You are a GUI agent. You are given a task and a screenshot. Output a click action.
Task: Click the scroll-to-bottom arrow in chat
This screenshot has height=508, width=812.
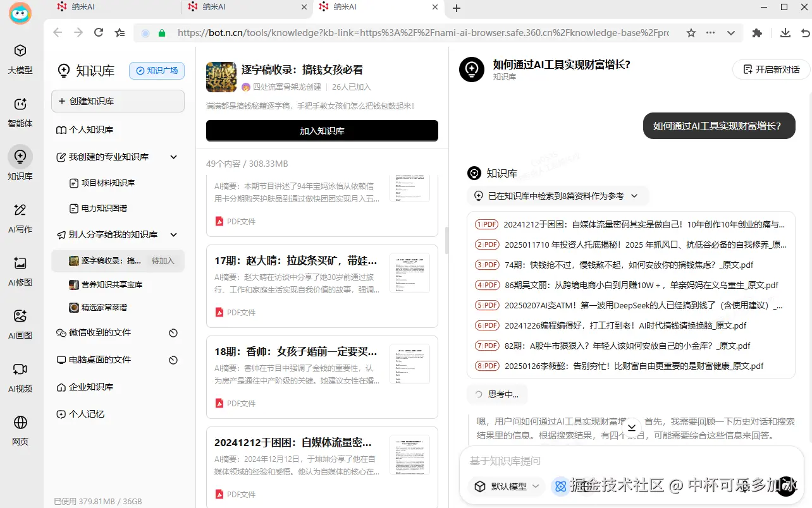pyautogui.click(x=631, y=428)
